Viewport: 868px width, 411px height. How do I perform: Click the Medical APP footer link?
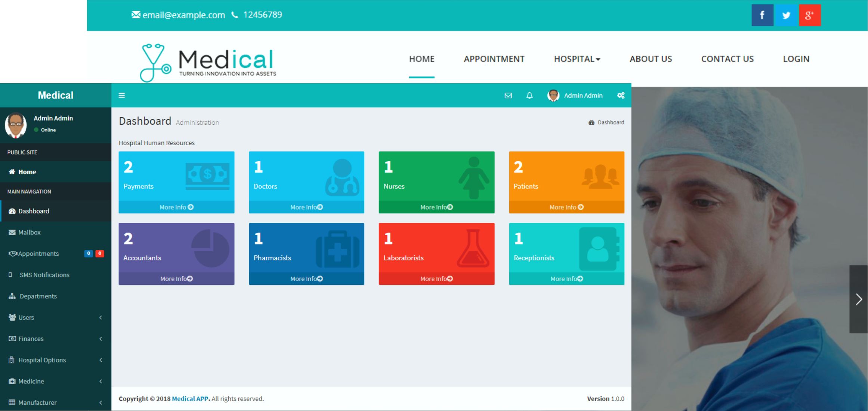pyautogui.click(x=191, y=399)
